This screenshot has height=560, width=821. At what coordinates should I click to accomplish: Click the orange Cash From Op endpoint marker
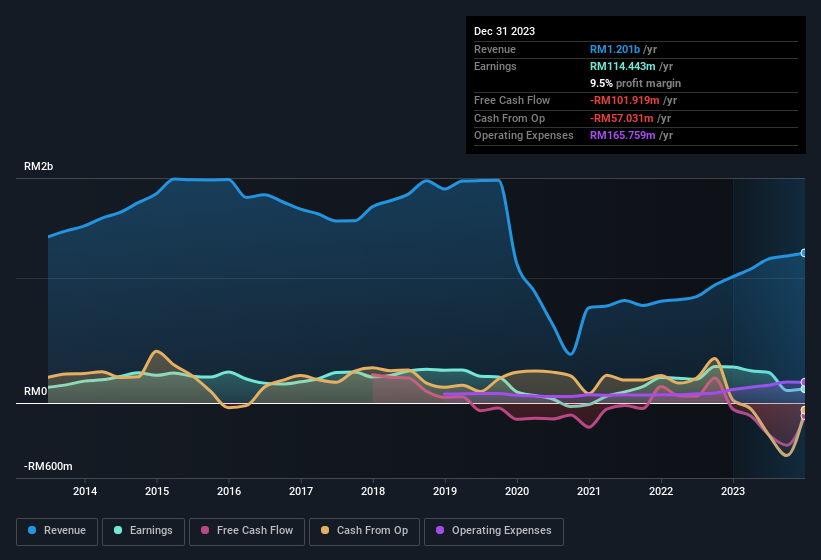coord(804,410)
